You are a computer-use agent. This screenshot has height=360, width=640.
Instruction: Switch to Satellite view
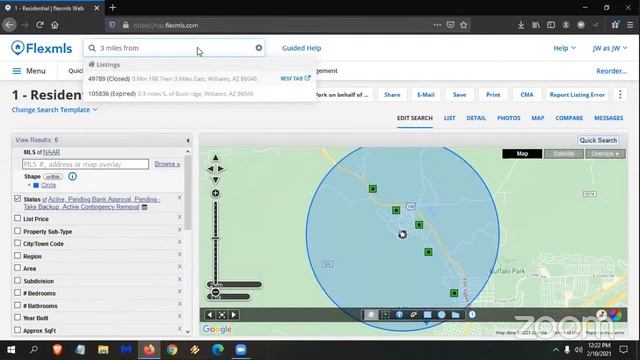[x=564, y=154]
